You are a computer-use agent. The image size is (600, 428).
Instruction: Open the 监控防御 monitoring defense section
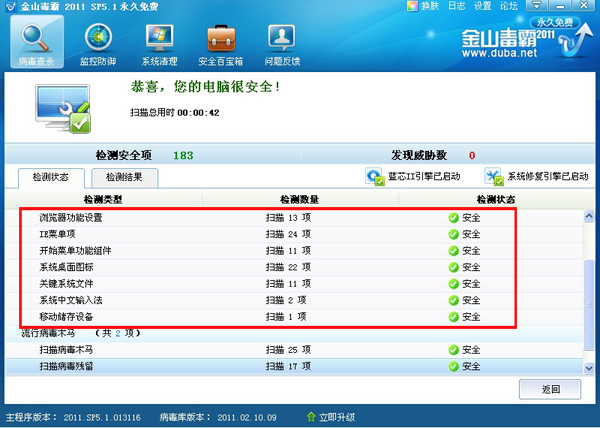pos(98,45)
